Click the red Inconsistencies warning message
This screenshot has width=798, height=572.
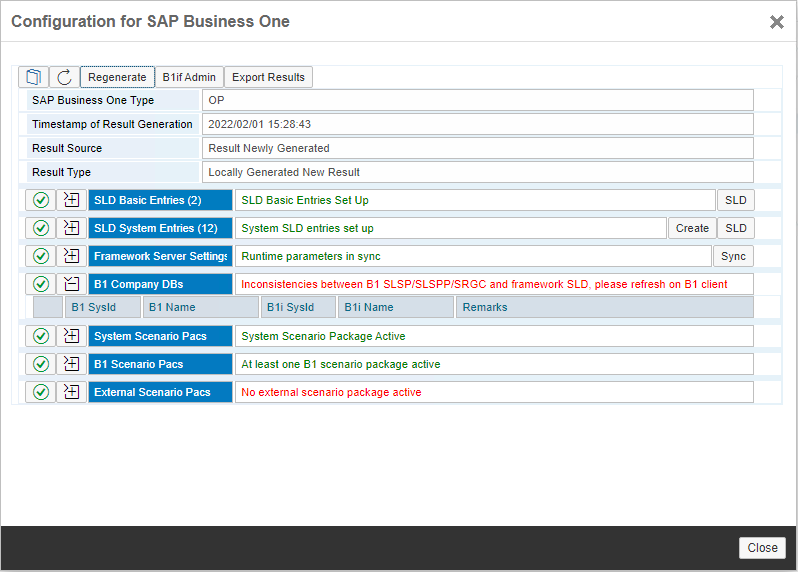point(484,284)
